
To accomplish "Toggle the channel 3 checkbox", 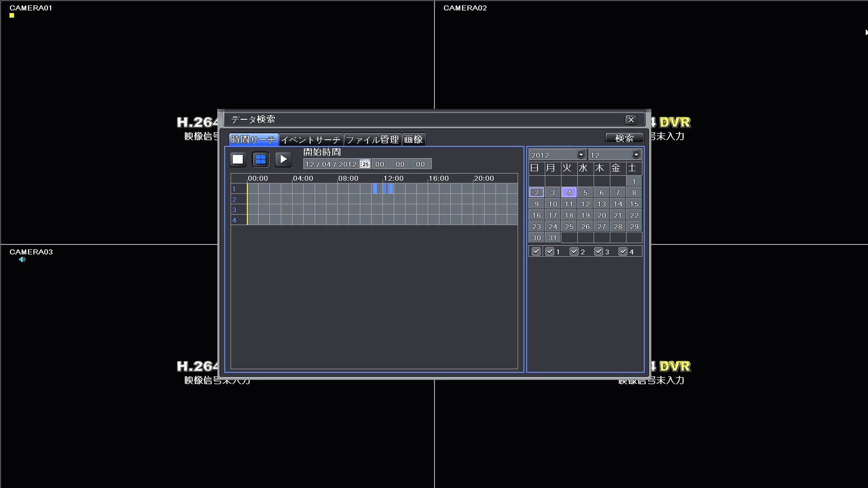I will coord(599,252).
